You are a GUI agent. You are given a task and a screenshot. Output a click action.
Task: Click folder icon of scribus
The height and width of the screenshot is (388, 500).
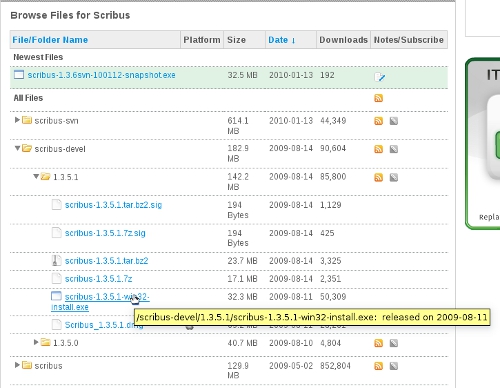(x=27, y=365)
